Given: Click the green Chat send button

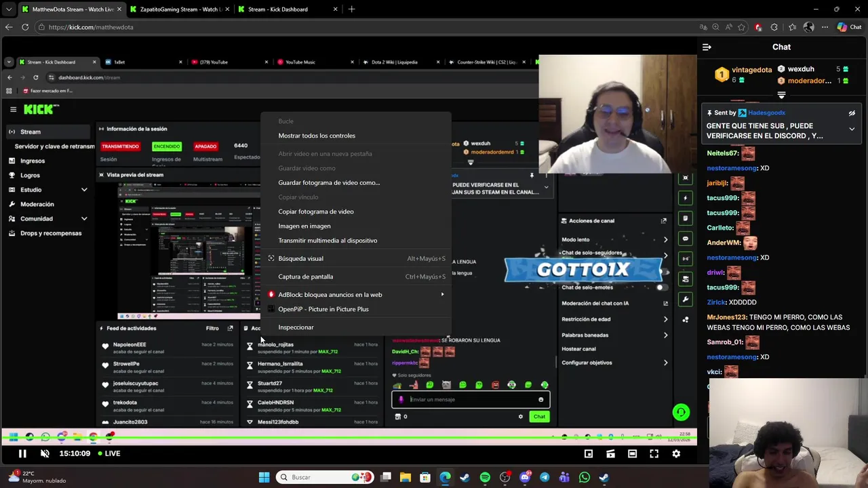Looking at the screenshot, I should click(539, 417).
